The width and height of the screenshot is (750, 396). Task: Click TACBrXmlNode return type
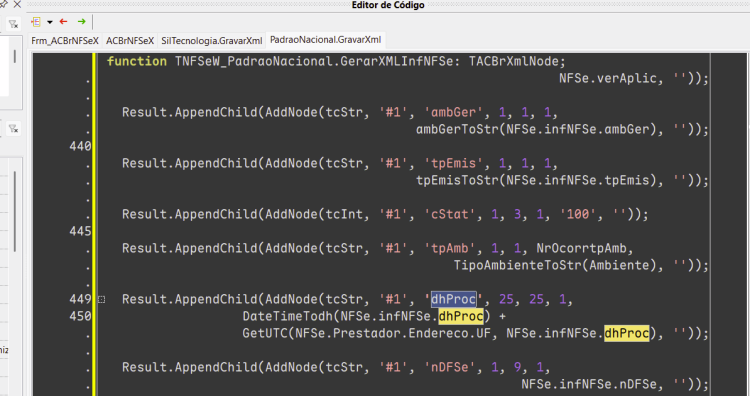[514, 61]
